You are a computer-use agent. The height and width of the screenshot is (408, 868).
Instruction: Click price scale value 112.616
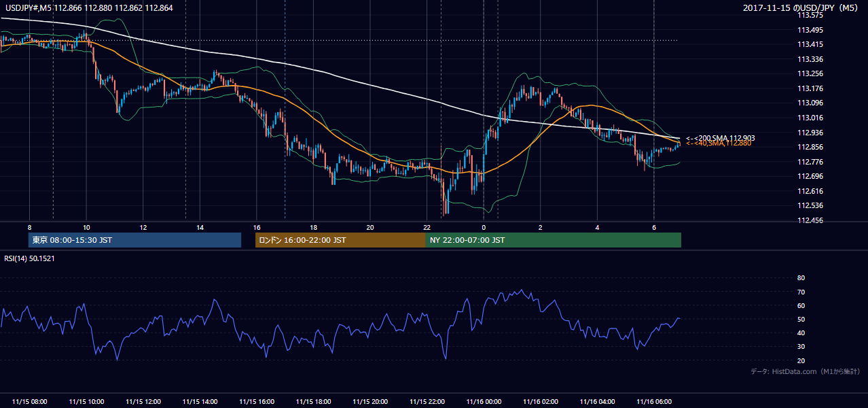810,191
